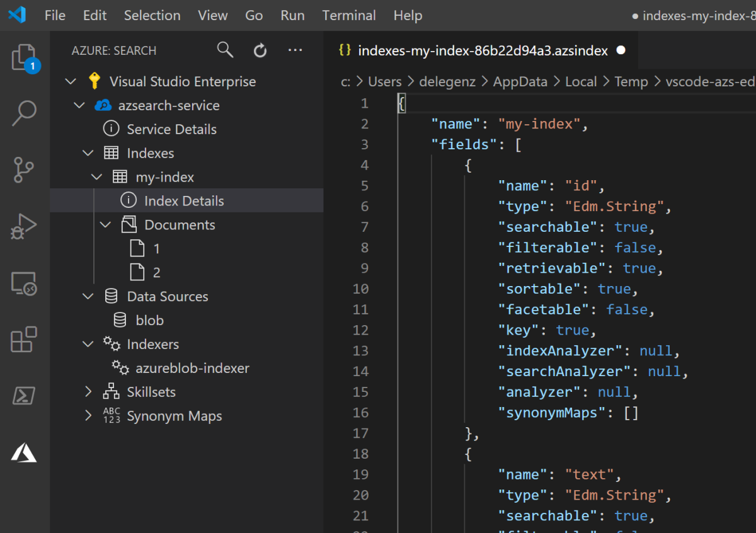
Task: Click the "Edm.String" value on line 6
Action: pos(615,206)
